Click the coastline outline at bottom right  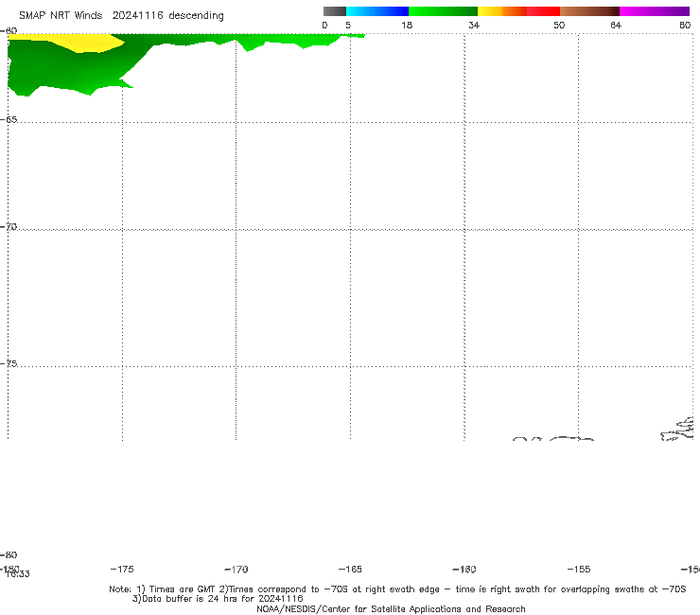[677, 430]
